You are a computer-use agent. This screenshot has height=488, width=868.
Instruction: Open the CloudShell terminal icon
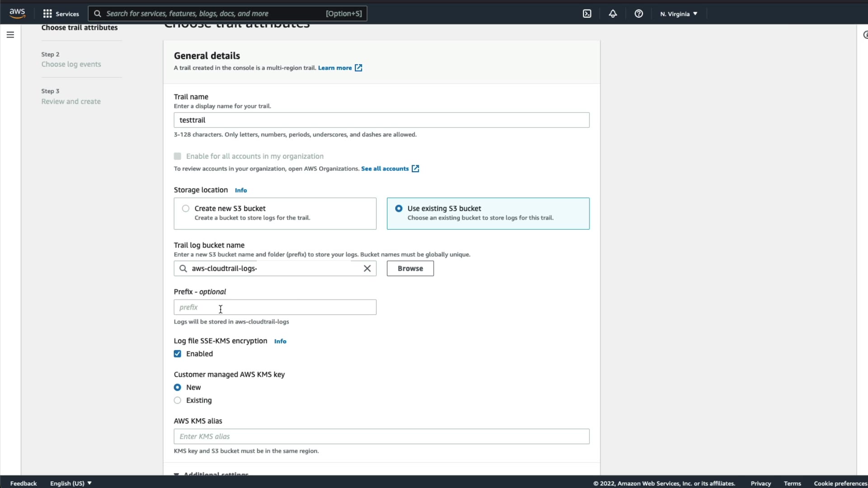point(587,14)
